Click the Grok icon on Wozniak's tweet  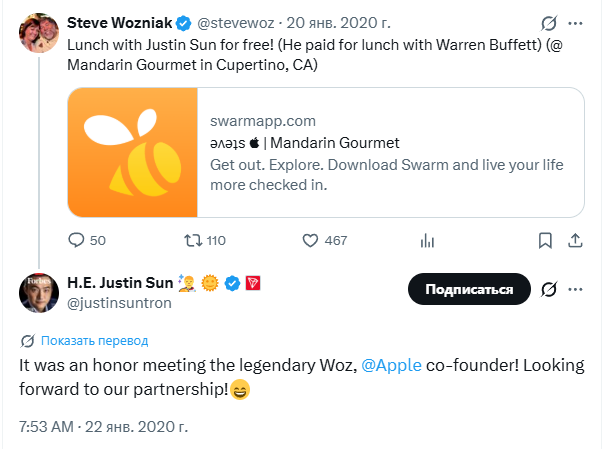(x=549, y=23)
